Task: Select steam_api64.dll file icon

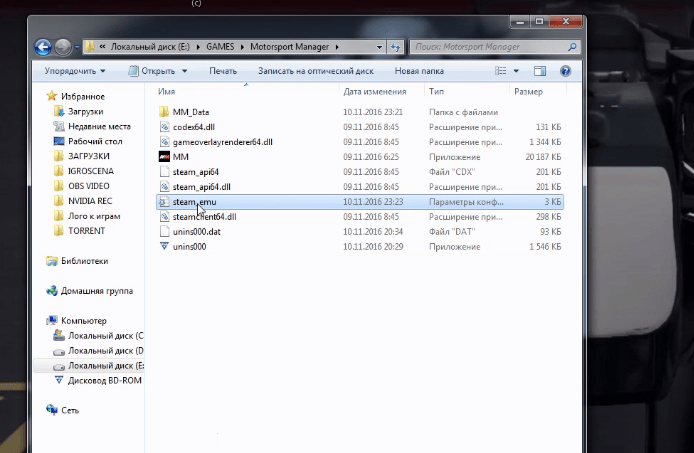Action: 164,187
